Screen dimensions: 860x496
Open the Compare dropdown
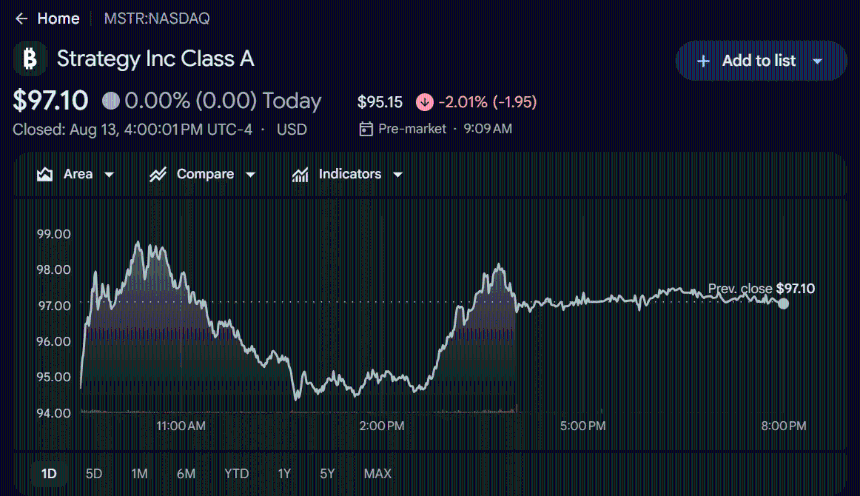[202, 174]
